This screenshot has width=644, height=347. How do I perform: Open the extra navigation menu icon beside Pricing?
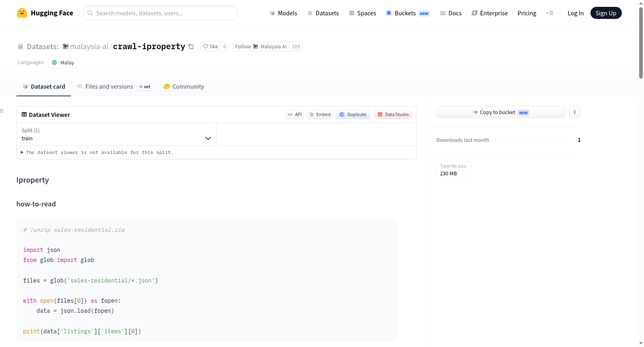pyautogui.click(x=549, y=13)
